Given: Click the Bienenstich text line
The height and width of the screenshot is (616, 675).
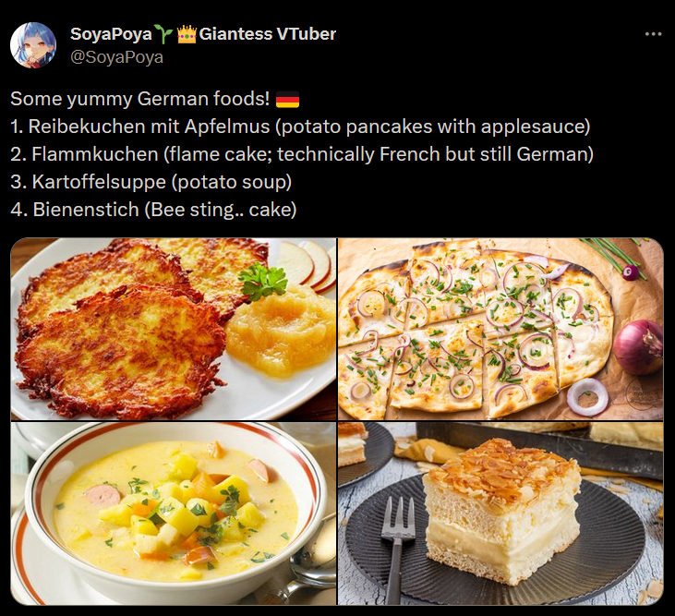Looking at the screenshot, I should 153,210.
